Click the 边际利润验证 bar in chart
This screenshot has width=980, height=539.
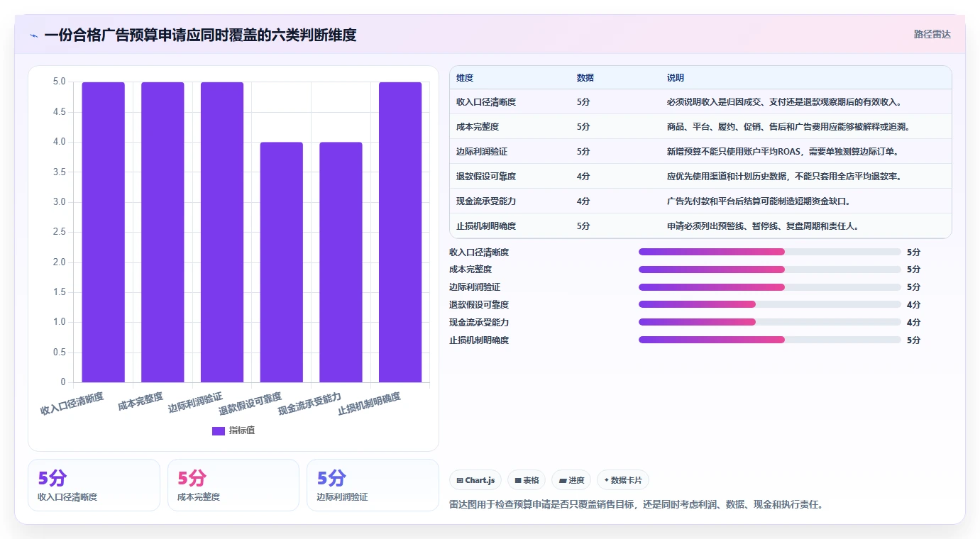click(222, 232)
